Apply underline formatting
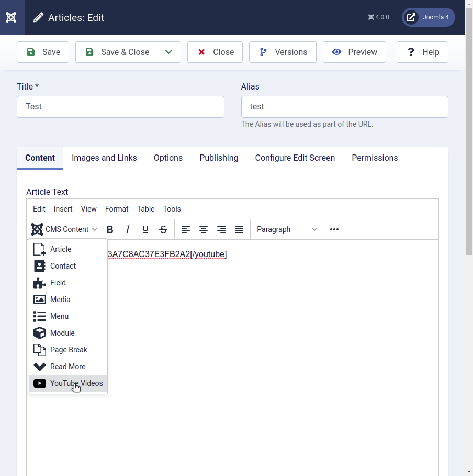Viewport: 473px width, 476px height. point(145,229)
